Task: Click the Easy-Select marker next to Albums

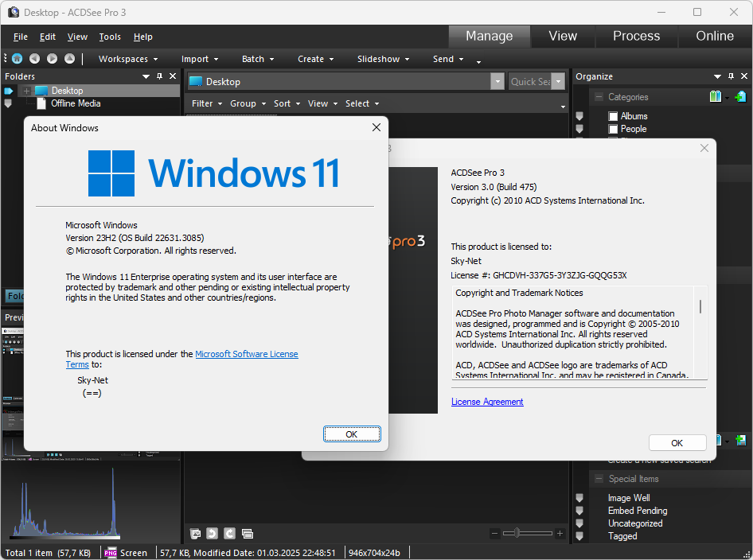Action: coord(579,116)
